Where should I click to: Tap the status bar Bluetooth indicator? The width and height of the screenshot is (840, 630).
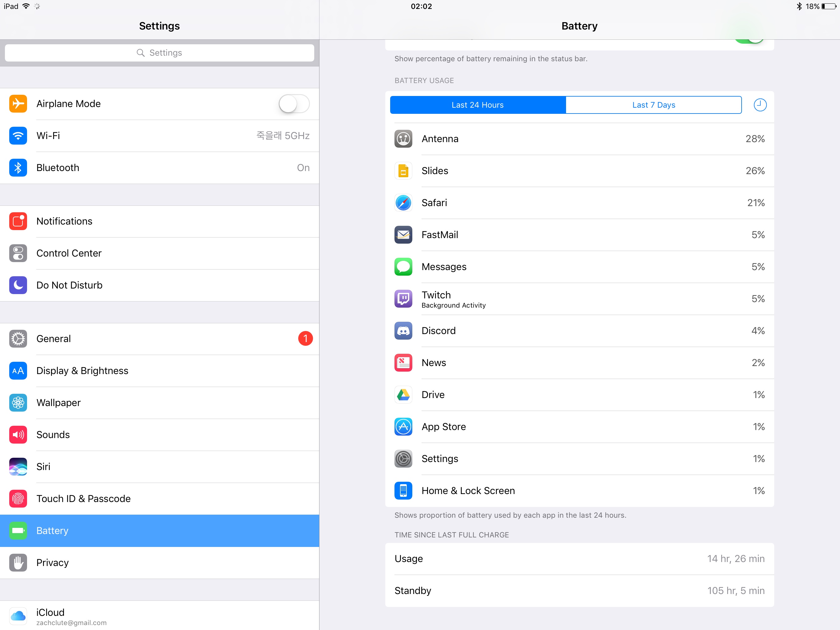799,6
